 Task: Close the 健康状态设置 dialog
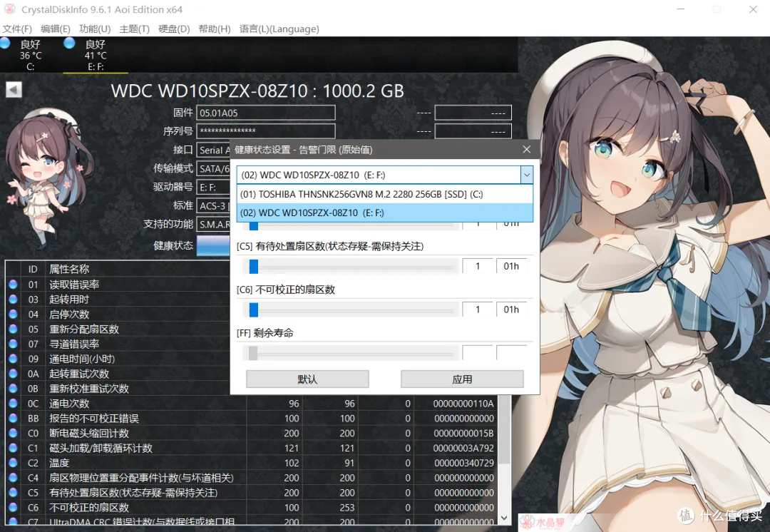pyautogui.click(x=526, y=149)
